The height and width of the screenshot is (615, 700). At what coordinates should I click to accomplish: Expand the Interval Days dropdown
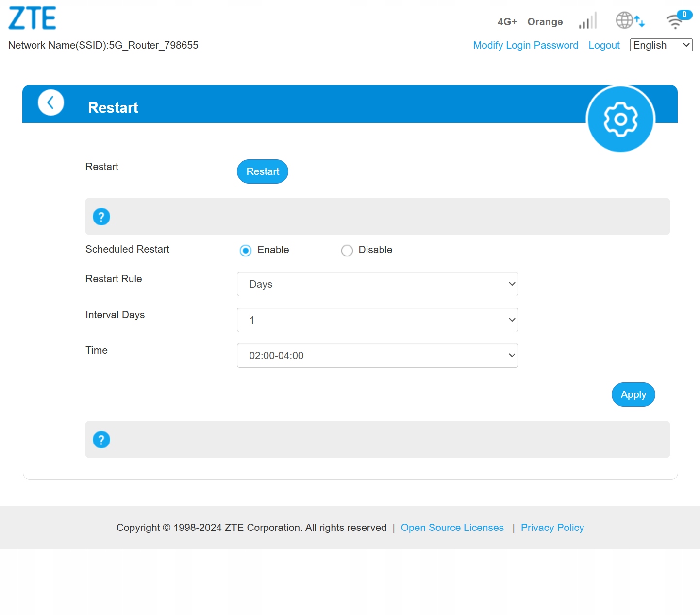(377, 320)
